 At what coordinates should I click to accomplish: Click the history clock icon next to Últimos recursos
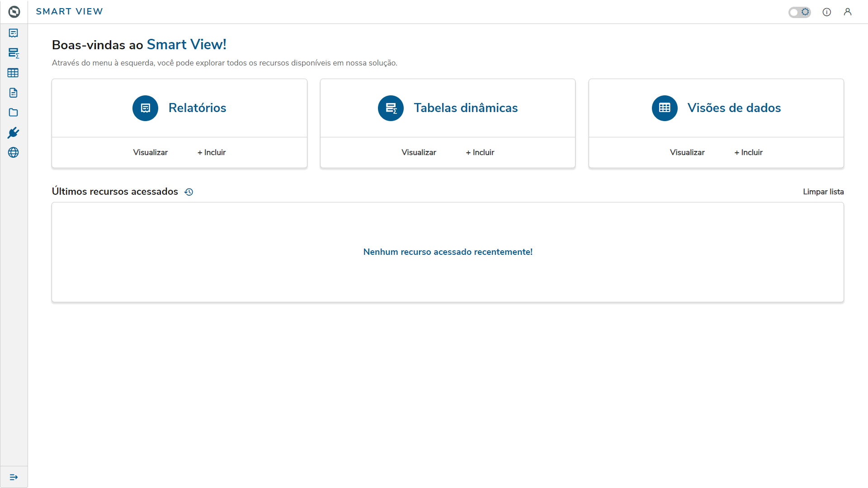point(189,192)
